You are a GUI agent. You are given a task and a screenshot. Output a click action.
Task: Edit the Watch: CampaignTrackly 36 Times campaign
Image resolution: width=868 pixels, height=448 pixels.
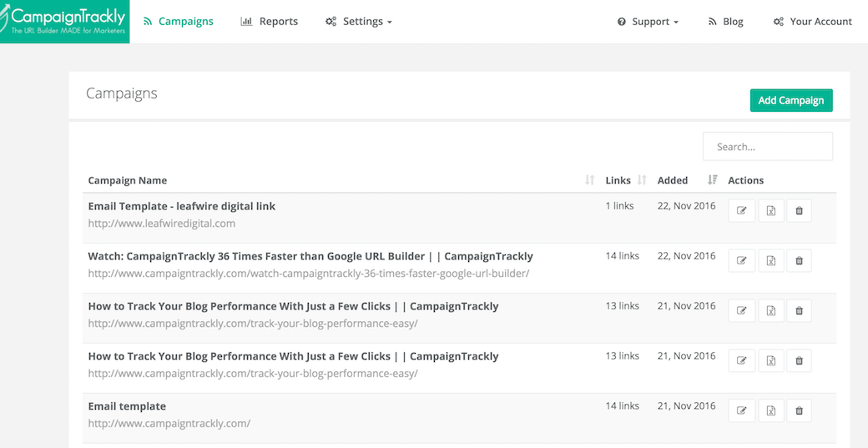point(742,261)
